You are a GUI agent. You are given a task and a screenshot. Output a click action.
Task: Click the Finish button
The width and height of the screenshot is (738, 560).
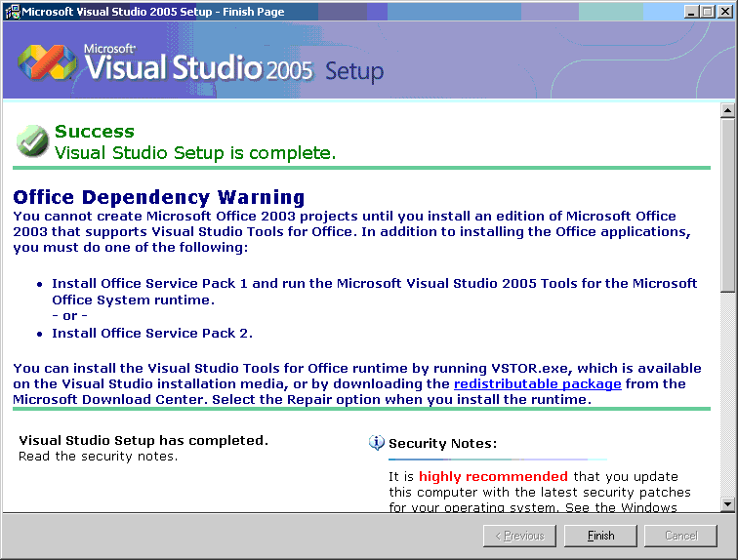(x=600, y=536)
